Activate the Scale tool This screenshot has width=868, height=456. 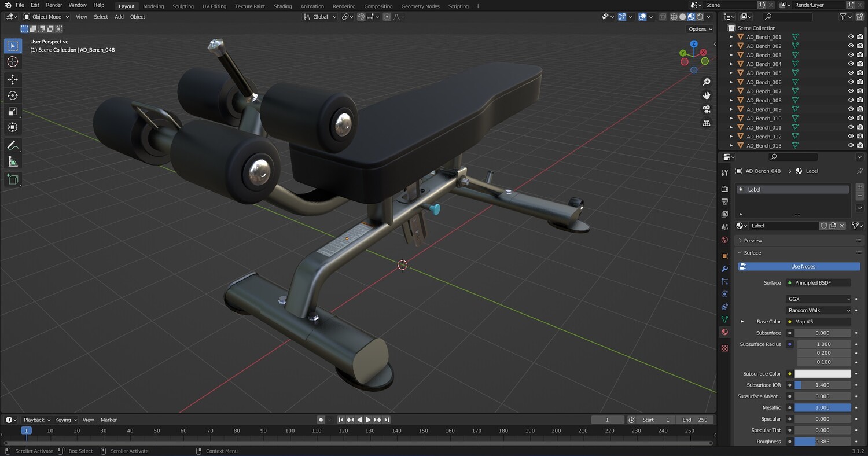tap(13, 111)
